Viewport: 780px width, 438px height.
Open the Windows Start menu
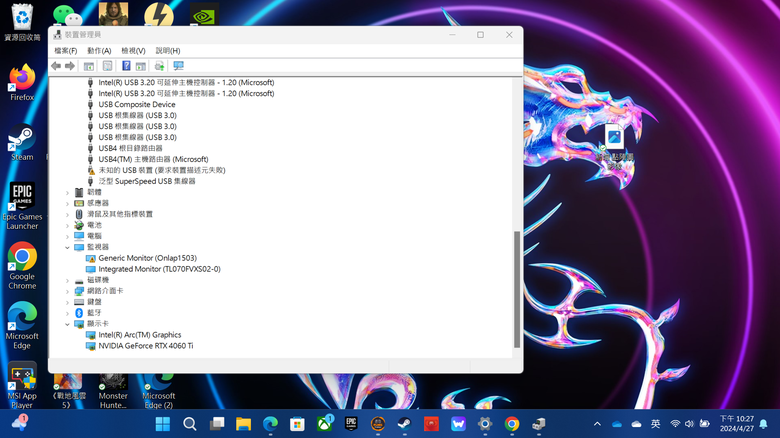pyautogui.click(x=163, y=424)
